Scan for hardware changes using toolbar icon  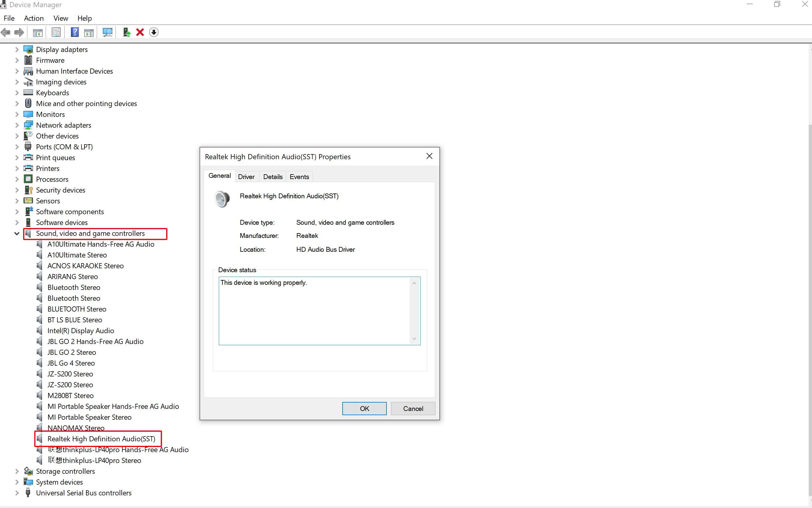coord(107,32)
